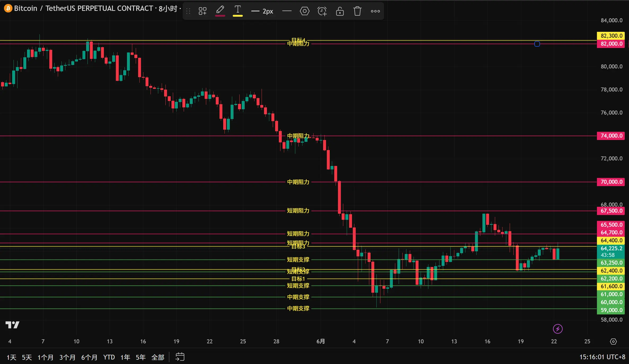The width and height of the screenshot is (629, 364).
Task: Delete the selected drawing with trash icon
Action: point(357,11)
